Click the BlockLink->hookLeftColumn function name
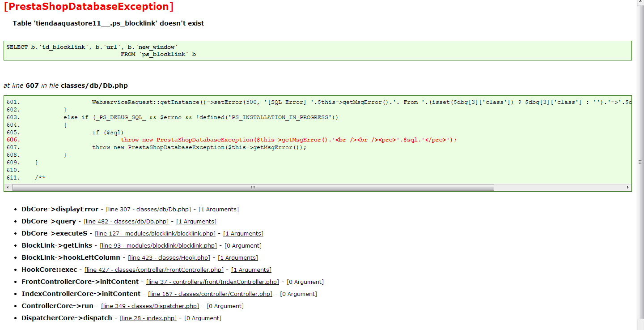The image size is (644, 330). pyautogui.click(x=71, y=258)
